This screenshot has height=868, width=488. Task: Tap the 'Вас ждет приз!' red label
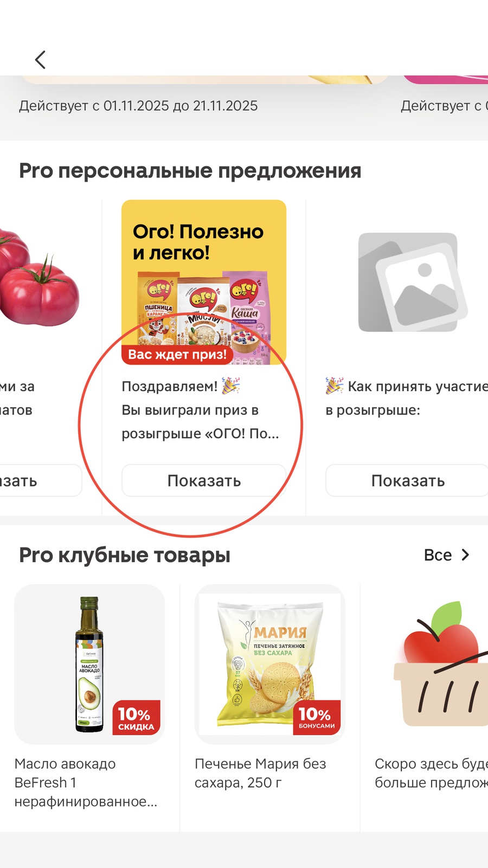[177, 354]
